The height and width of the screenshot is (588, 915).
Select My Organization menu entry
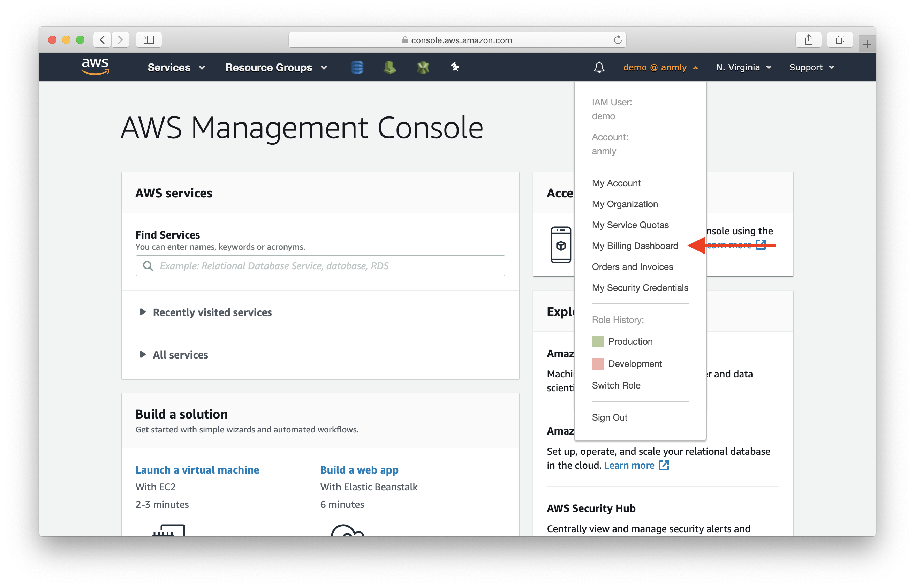[x=625, y=204]
